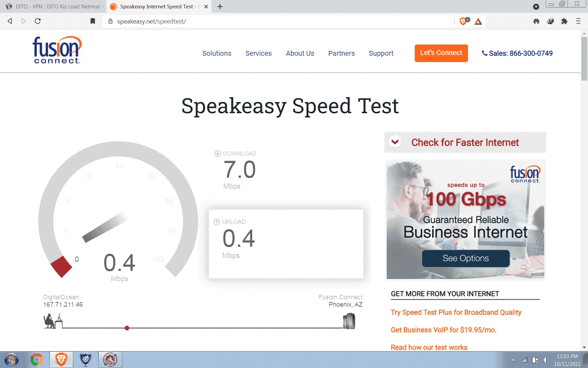Open Brave browser from the taskbar
This screenshot has height=368, width=588.
(x=61, y=360)
